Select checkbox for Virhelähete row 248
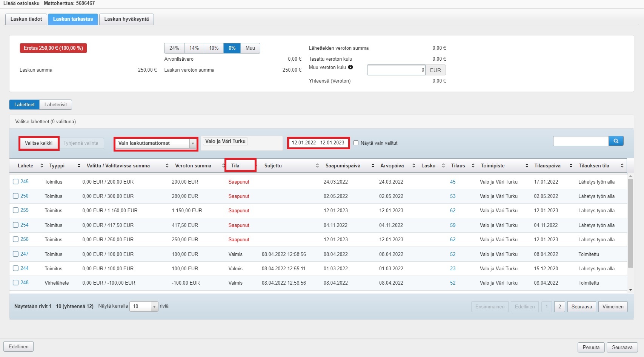644x357 pixels. tap(16, 283)
